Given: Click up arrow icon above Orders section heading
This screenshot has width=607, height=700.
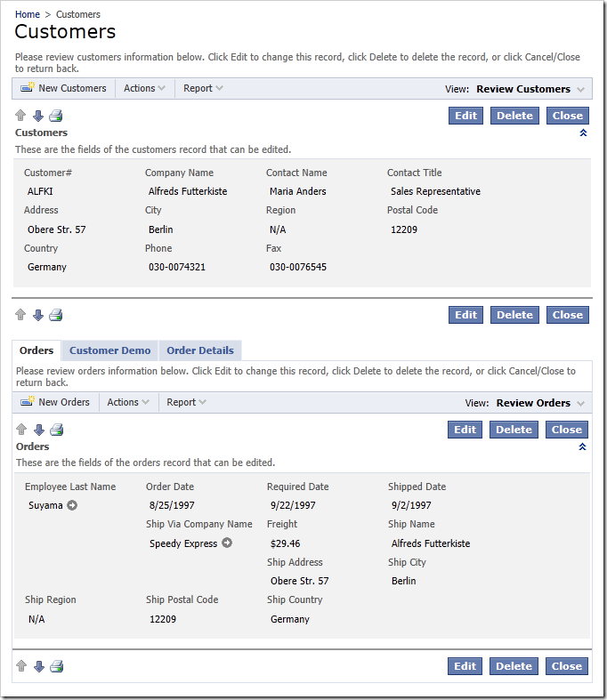Looking at the screenshot, I should point(21,430).
